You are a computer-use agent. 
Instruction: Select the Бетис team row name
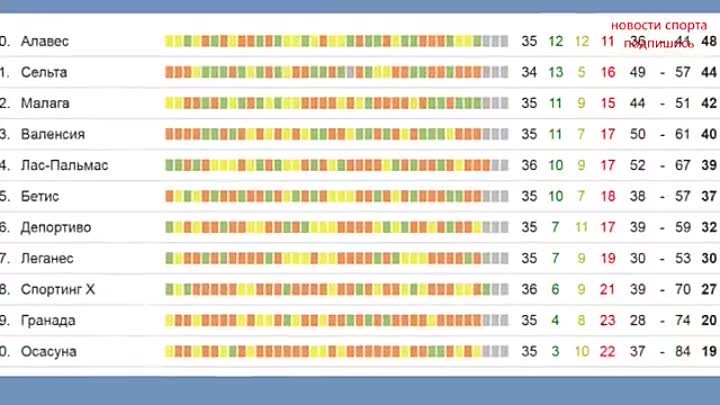click(x=40, y=196)
